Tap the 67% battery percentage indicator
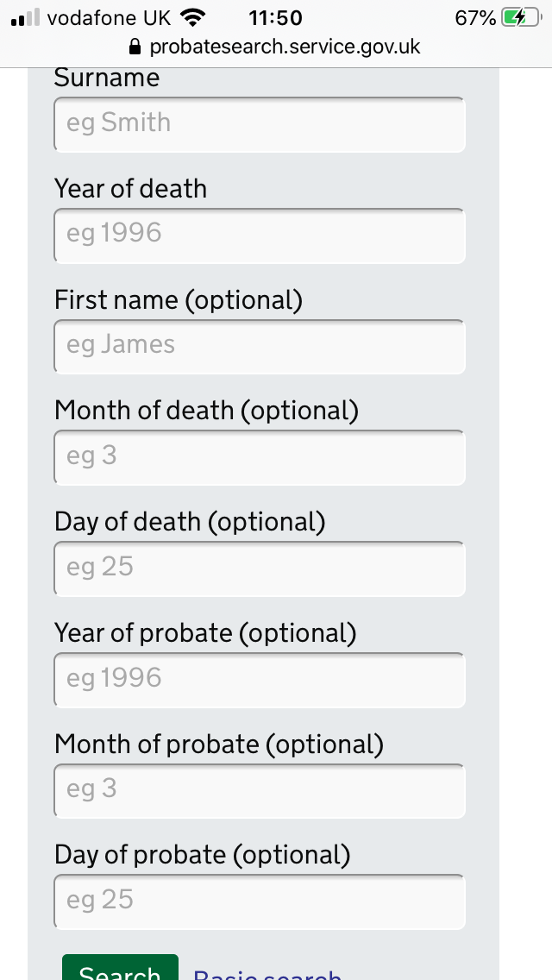 click(475, 18)
